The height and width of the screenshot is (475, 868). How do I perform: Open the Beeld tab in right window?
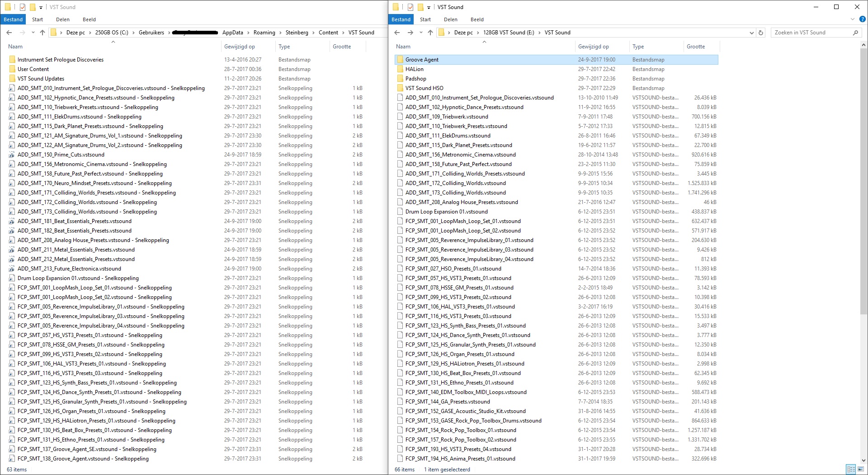(x=477, y=19)
